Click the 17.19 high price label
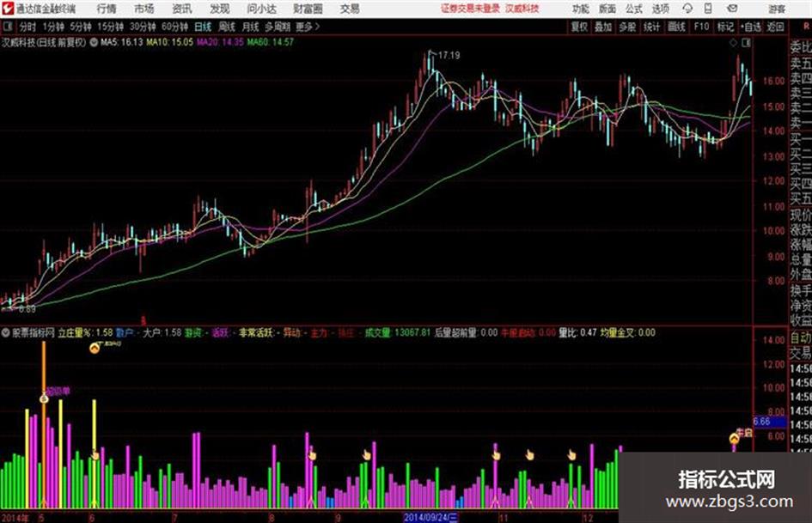The height and width of the screenshot is (523, 812). point(449,55)
